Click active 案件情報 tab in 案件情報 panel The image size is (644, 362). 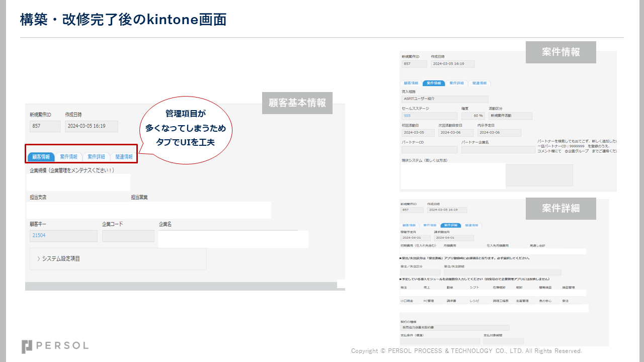[x=434, y=83]
